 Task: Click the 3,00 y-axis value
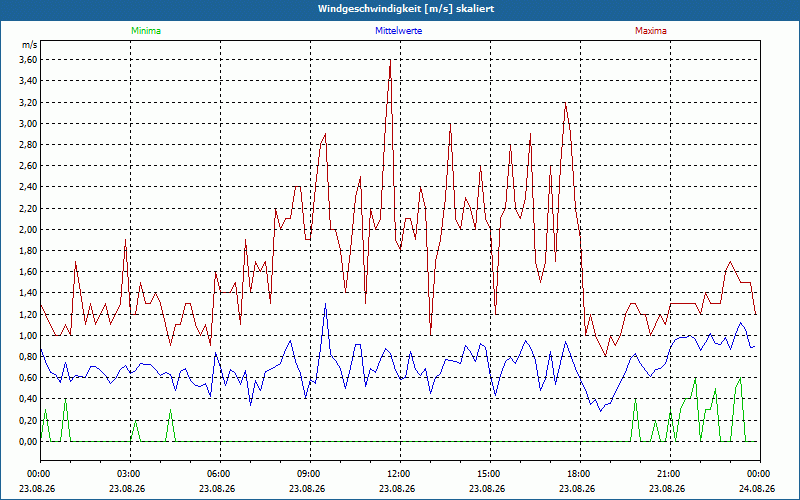[29, 123]
